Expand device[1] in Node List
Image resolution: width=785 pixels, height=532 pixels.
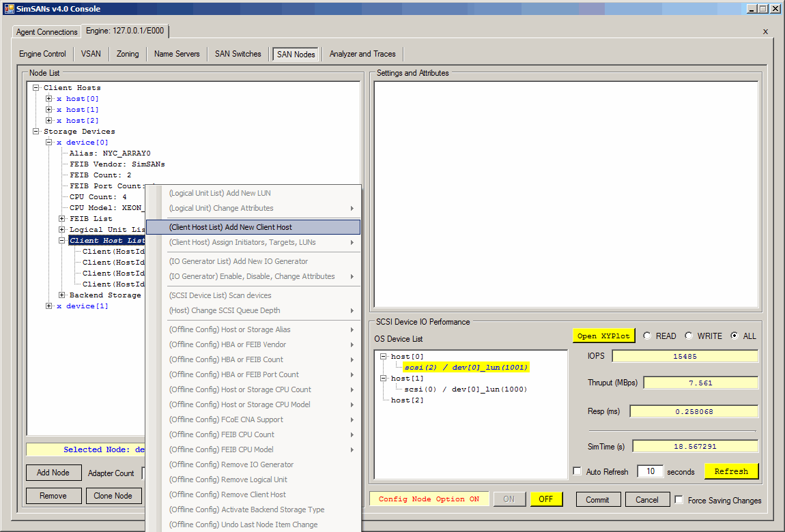click(x=49, y=306)
